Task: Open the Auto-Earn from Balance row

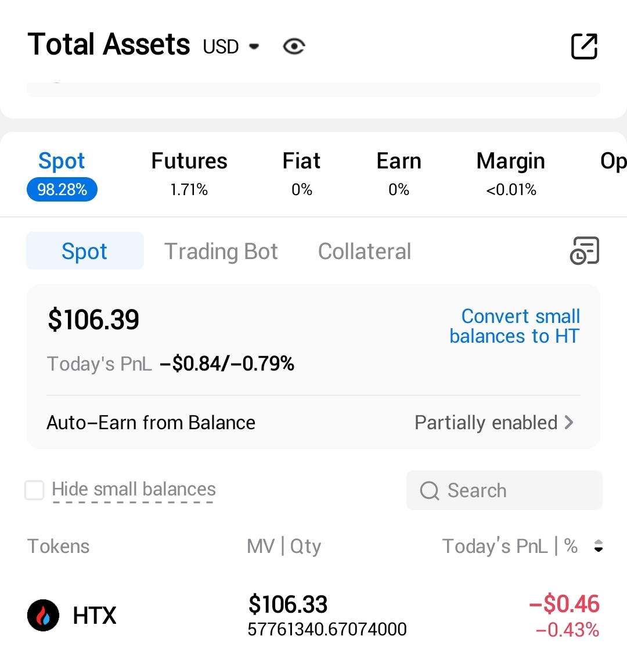Action: click(x=151, y=422)
